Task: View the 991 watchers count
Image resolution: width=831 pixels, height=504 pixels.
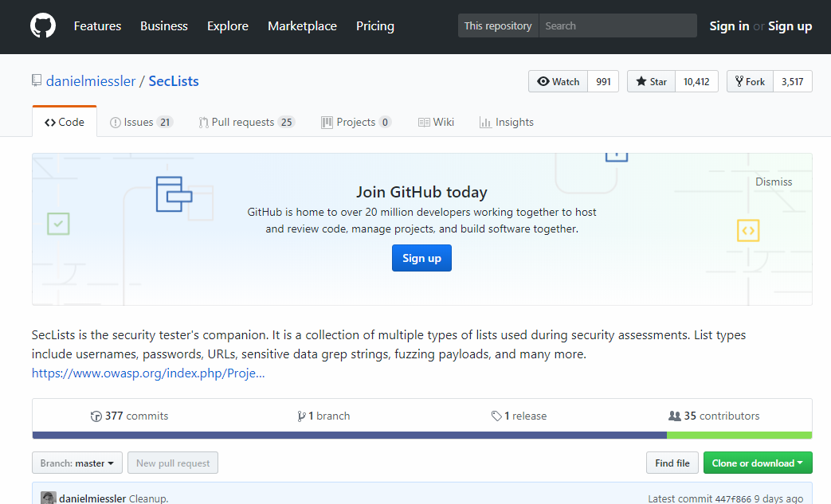Action: coord(603,81)
